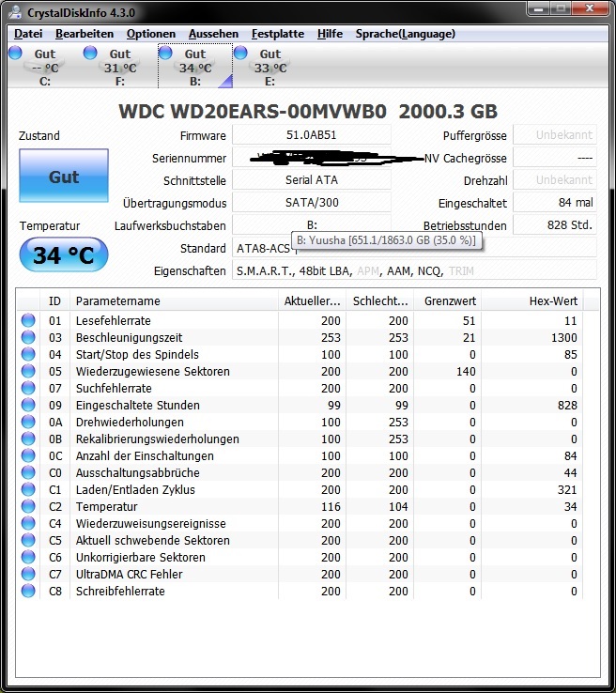Open the Sprache(Language) menu

tap(406, 34)
